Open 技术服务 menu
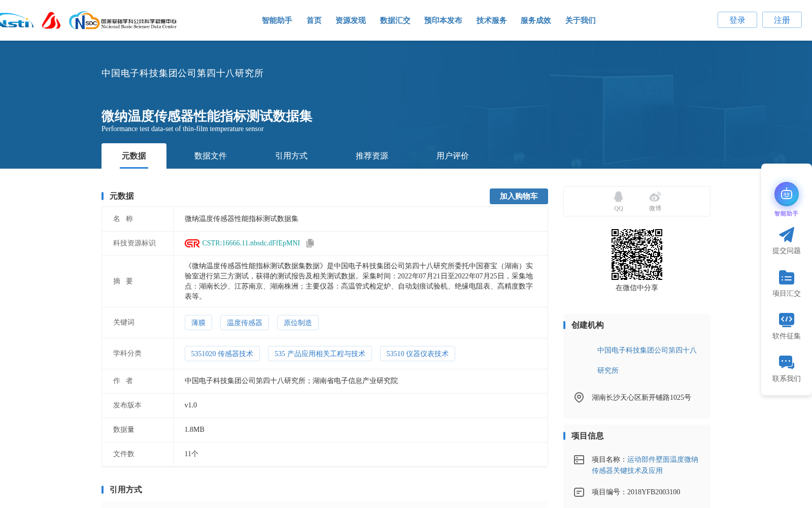Viewport: 812px width, 508px height. tap(492, 20)
